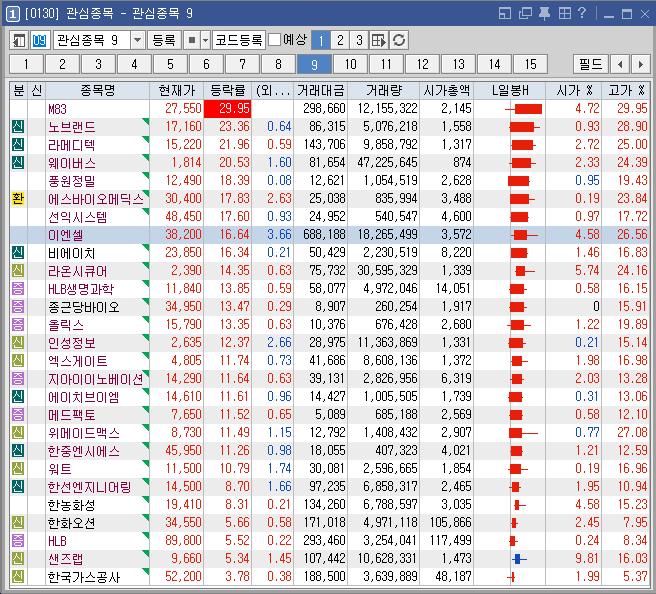Open dropdown arrow next to square button
Screen dimensions: 656x594
(x=205, y=41)
